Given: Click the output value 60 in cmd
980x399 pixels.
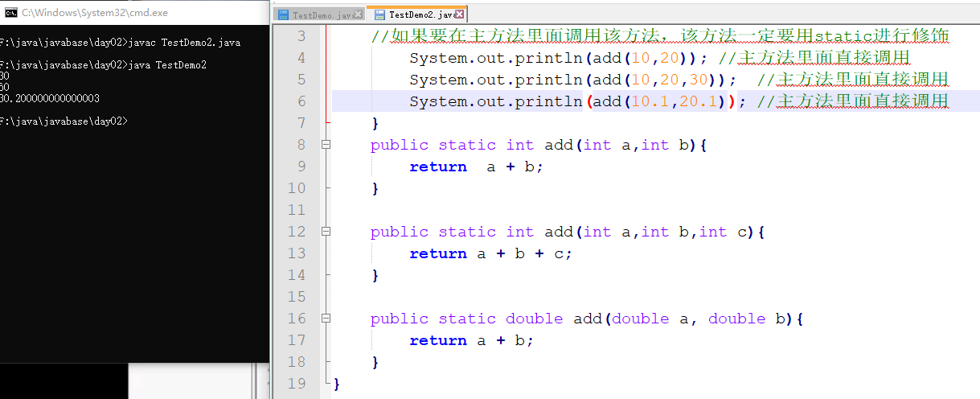Looking at the screenshot, I should click(5, 87).
